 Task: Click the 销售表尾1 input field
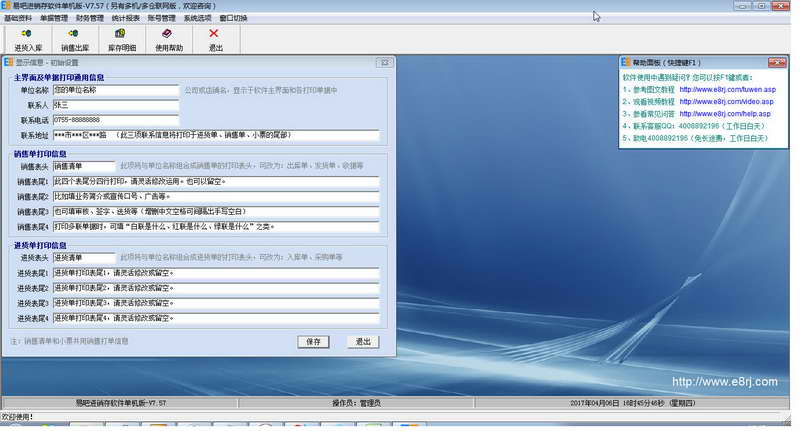(x=216, y=182)
